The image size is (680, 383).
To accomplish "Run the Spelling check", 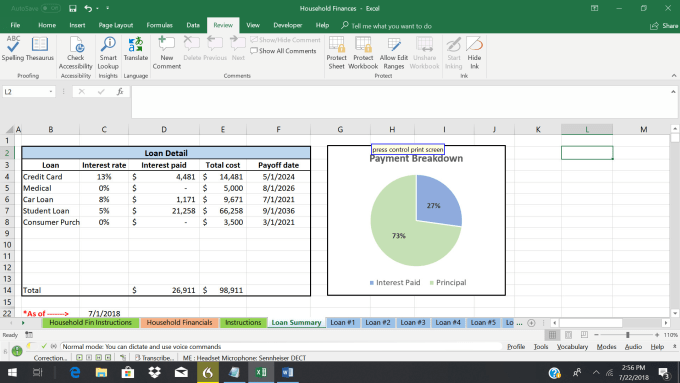I will [x=13, y=49].
